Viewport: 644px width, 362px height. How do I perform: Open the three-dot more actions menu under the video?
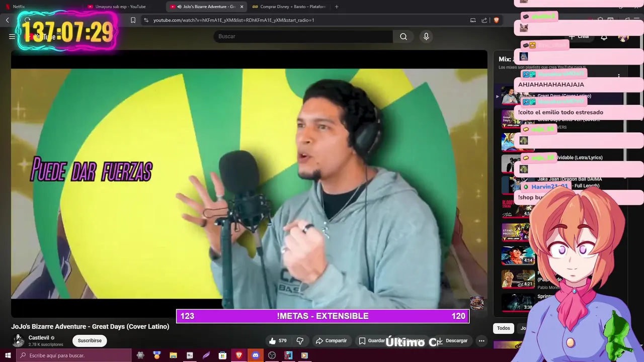coord(481,341)
